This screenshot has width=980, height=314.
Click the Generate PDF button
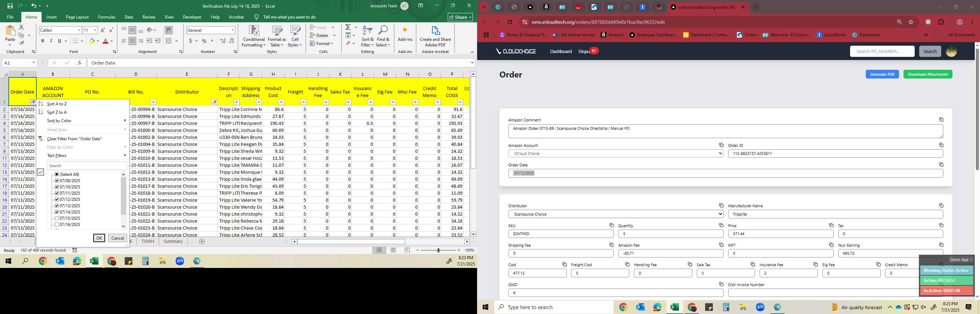pos(882,74)
